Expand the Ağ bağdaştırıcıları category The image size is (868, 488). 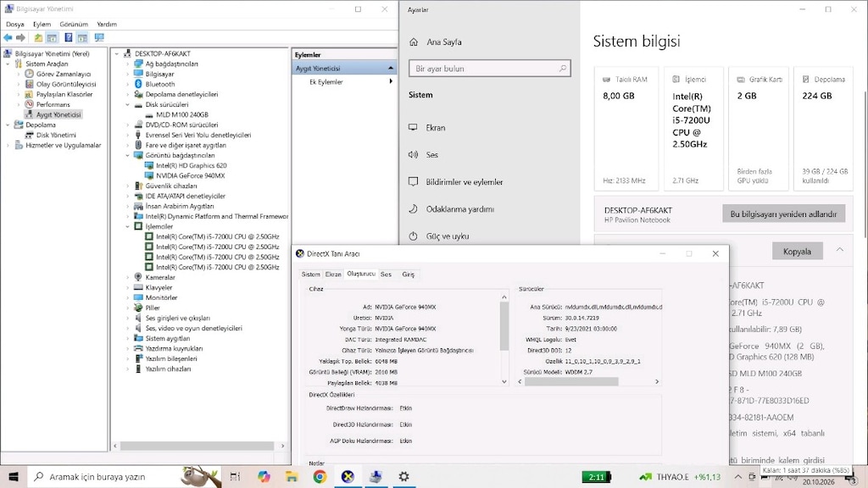click(x=127, y=64)
